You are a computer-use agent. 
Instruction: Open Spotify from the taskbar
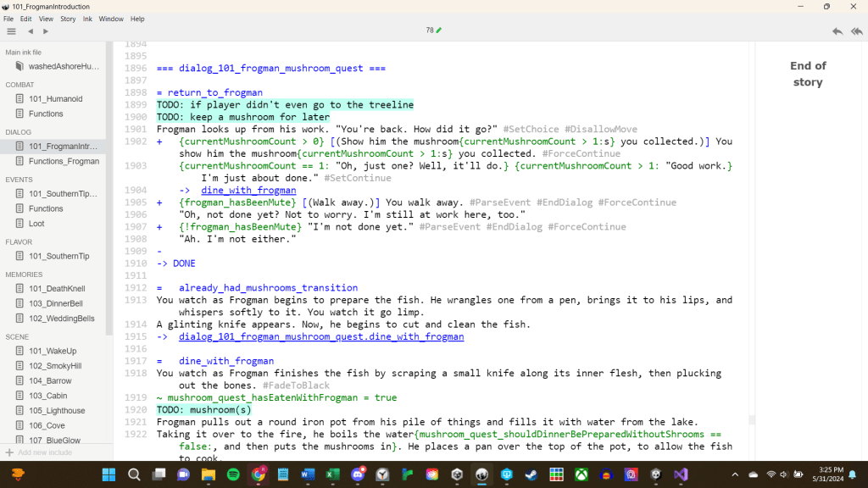pos(232,474)
